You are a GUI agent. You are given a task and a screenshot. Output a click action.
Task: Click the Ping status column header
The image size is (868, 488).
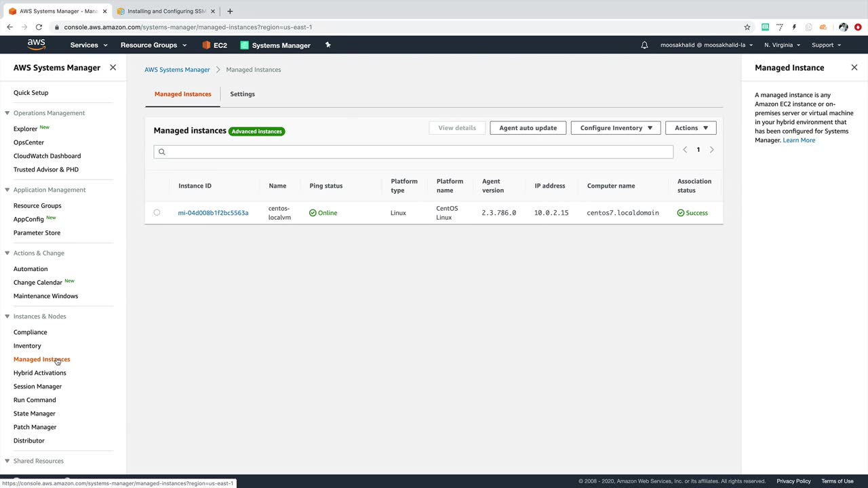(x=325, y=186)
